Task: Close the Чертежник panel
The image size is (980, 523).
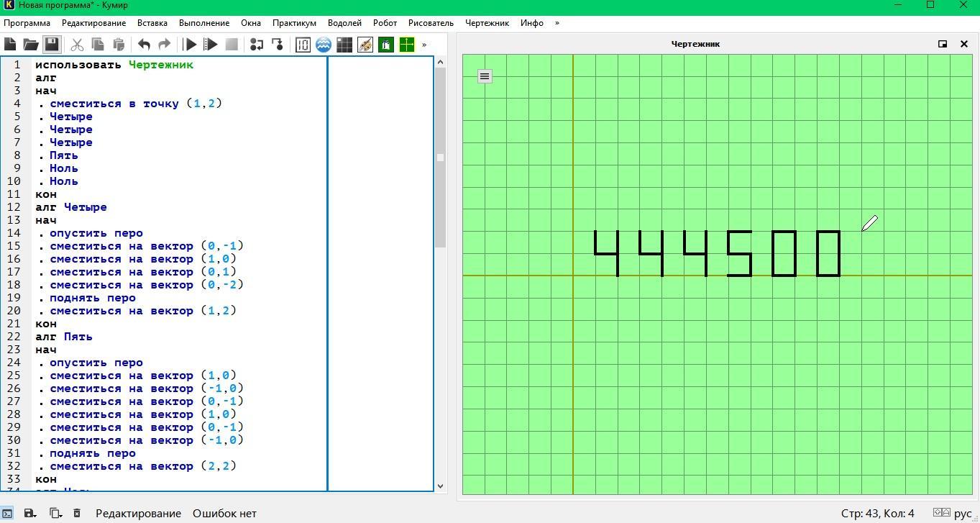Action: pyautogui.click(x=964, y=44)
